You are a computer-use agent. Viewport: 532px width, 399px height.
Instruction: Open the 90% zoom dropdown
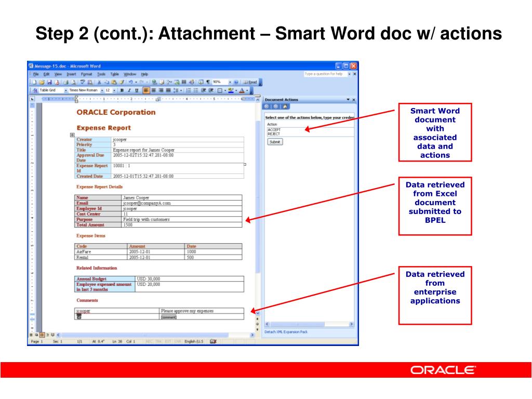point(230,82)
